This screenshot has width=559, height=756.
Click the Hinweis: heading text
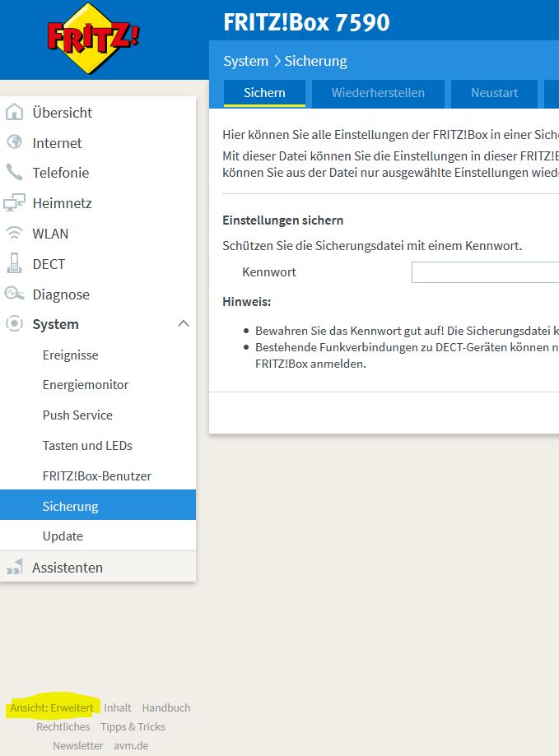tap(246, 302)
